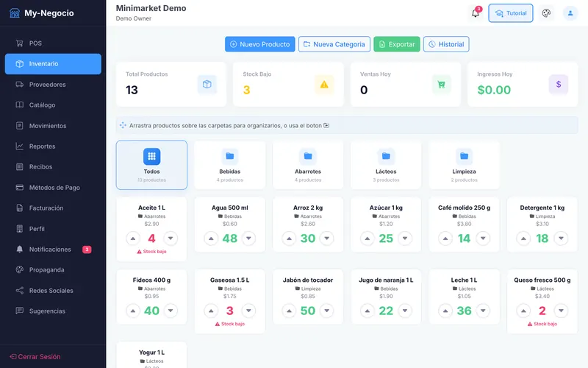Open Propaganda in sidebar
The image size is (588, 368).
tap(53, 269)
